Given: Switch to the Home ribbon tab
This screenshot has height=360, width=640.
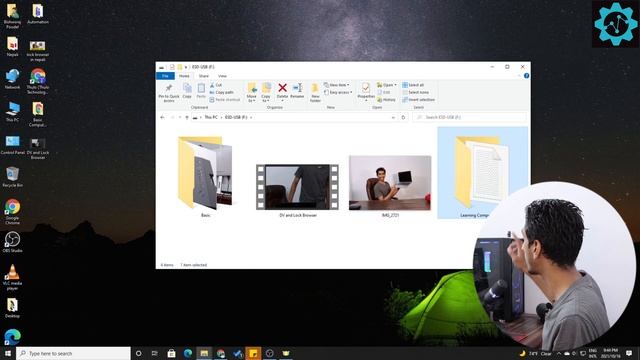Looking at the screenshot, I should (x=184, y=76).
